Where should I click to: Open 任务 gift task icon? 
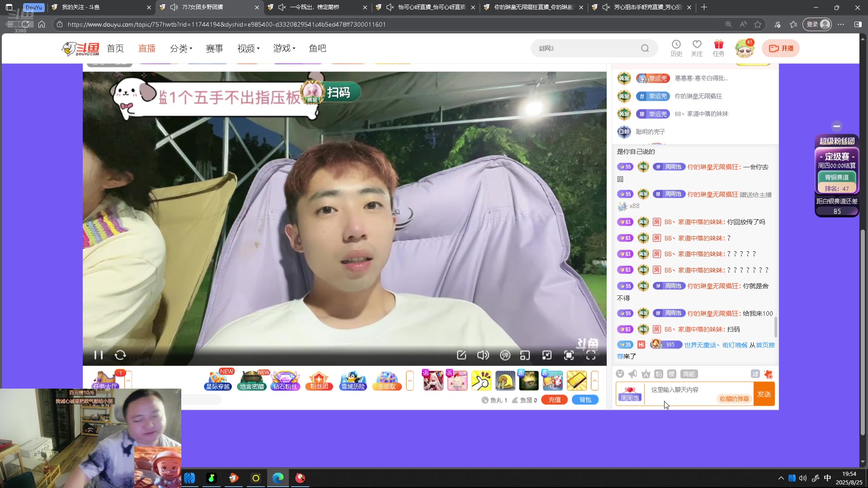tap(718, 48)
